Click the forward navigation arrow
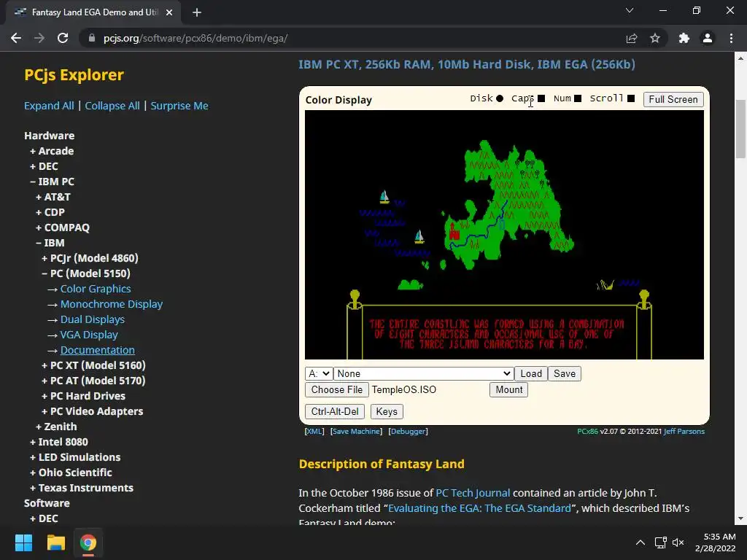Viewport: 747px width, 560px height. coord(39,38)
